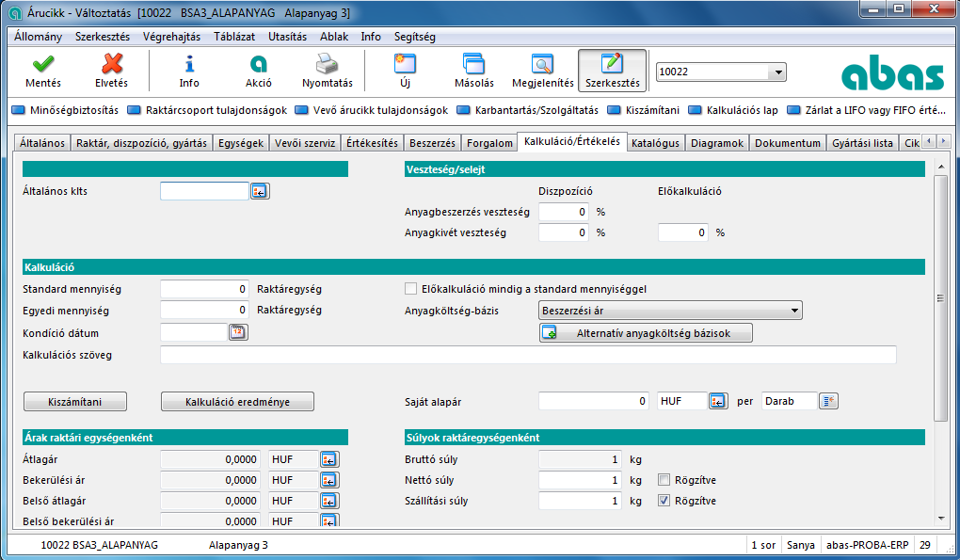Click the Nyomtatás printer icon
The image size is (960, 560).
tap(327, 64)
